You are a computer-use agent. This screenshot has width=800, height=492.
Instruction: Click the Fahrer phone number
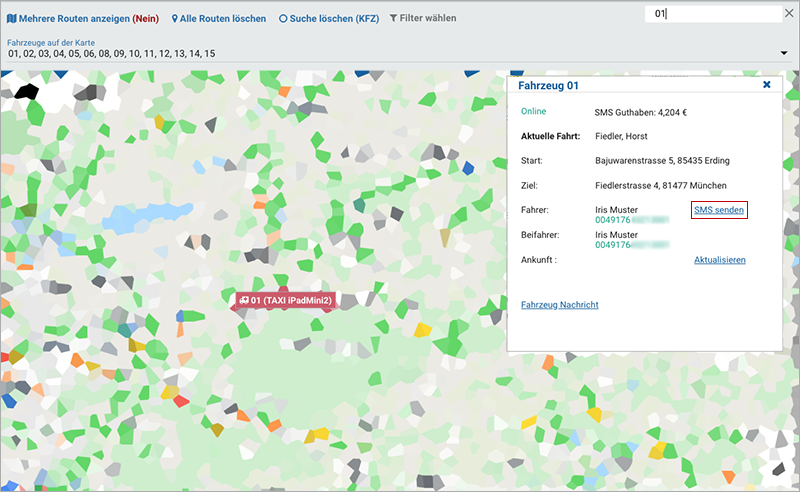click(631, 219)
